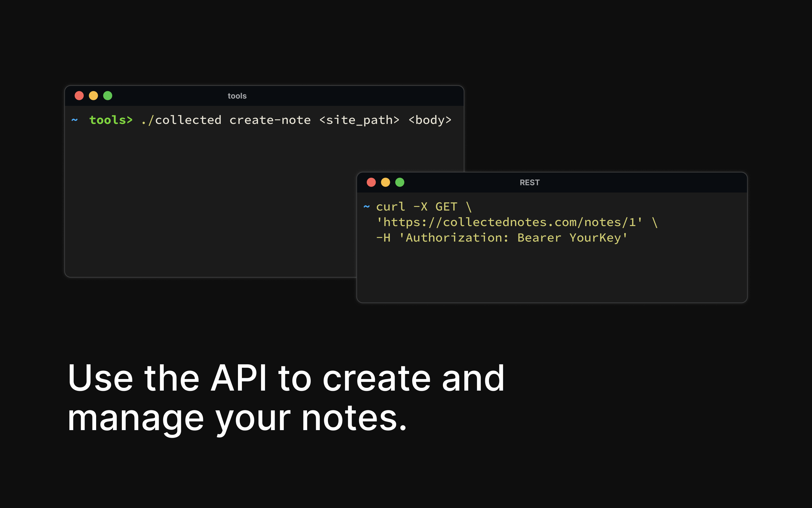Click the 'Use the API to create and' headline
Image resolution: width=812 pixels, height=508 pixels.
tap(286, 378)
